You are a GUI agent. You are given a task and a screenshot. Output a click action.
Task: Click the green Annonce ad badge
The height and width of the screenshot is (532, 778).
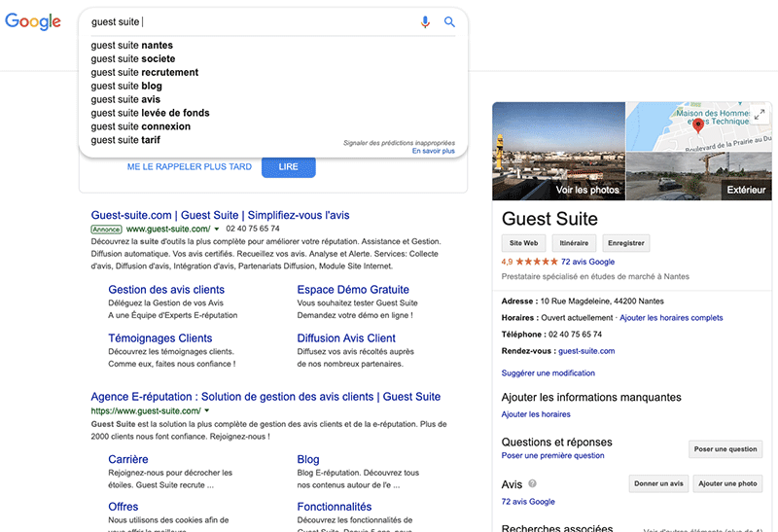[x=106, y=230]
